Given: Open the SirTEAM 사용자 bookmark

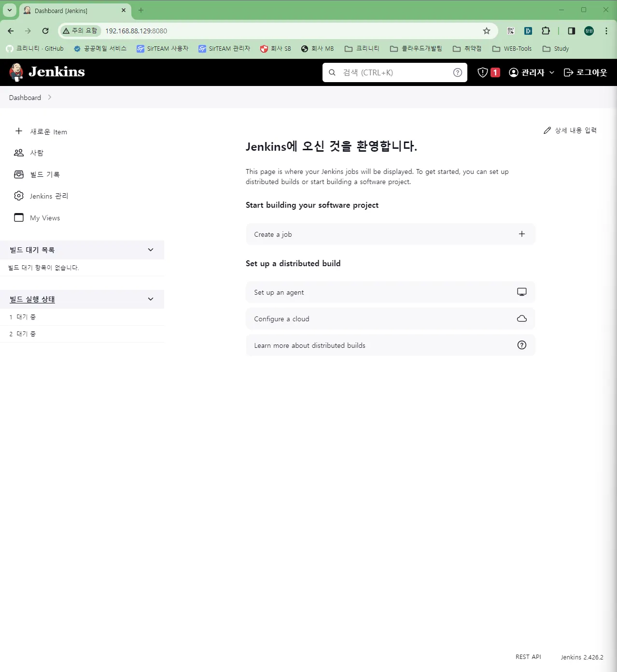Looking at the screenshot, I should click(x=163, y=49).
